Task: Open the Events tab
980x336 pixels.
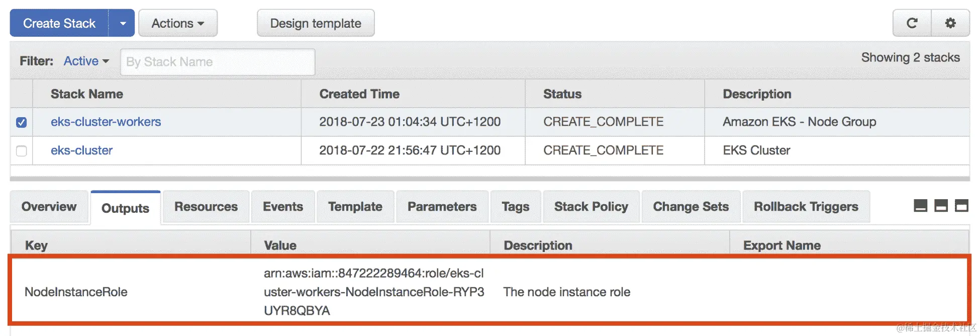Action: tap(283, 207)
